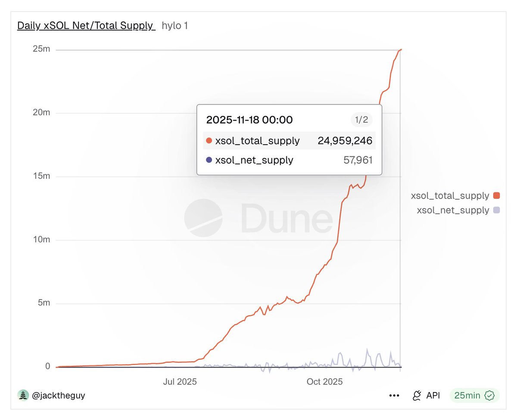
Task: Click the 5m y-axis label
Action: click(x=44, y=303)
